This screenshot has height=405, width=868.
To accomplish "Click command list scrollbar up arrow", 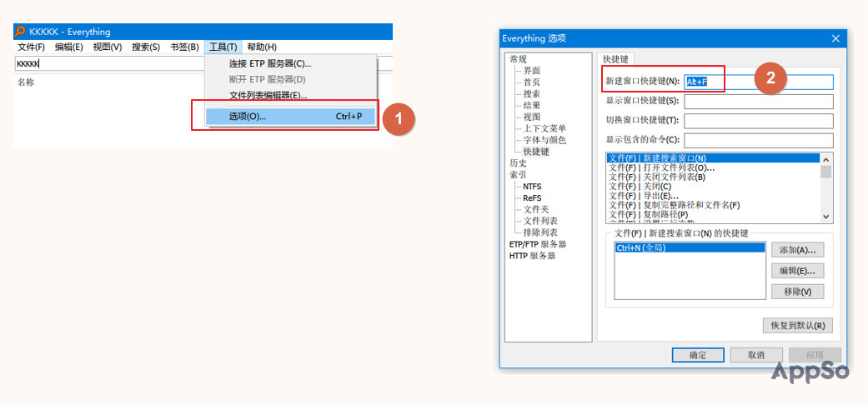I will click(x=826, y=159).
